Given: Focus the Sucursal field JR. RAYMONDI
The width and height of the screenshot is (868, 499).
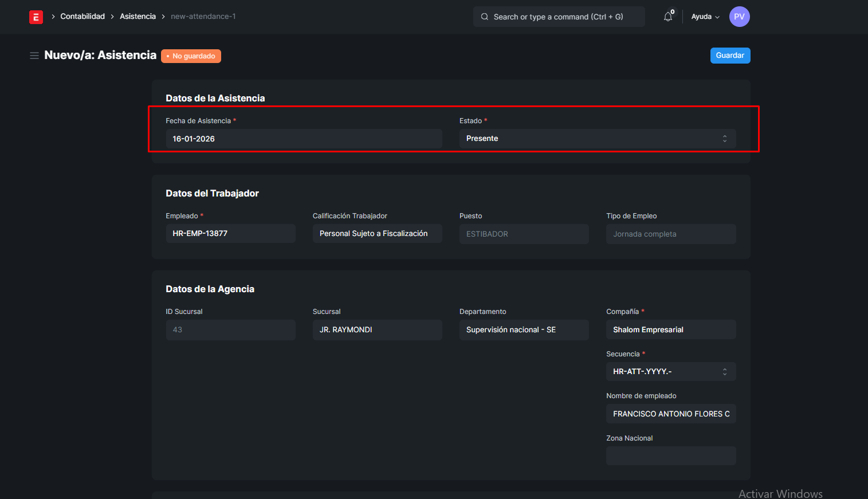Looking at the screenshot, I should tap(377, 330).
